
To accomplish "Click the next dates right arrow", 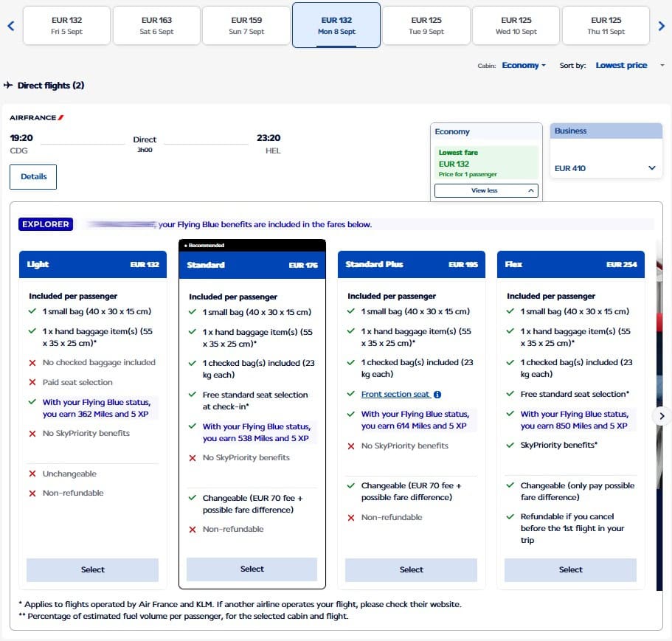I will coord(662,27).
